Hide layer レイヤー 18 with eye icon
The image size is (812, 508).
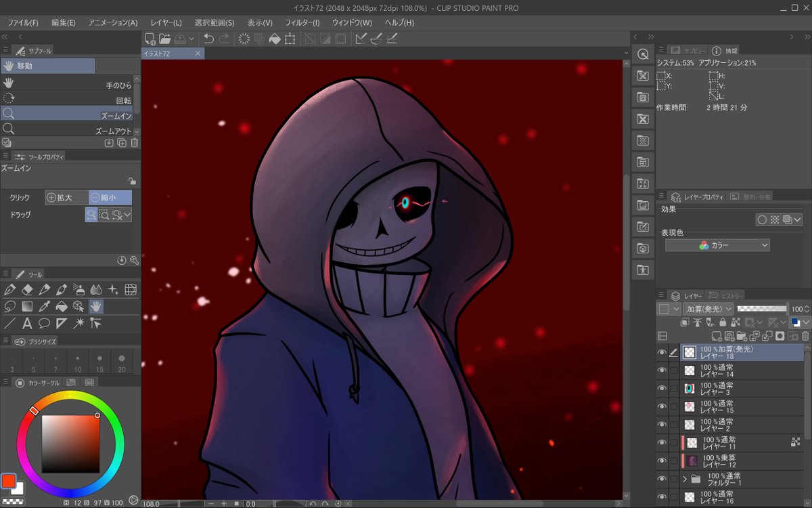[x=662, y=352]
